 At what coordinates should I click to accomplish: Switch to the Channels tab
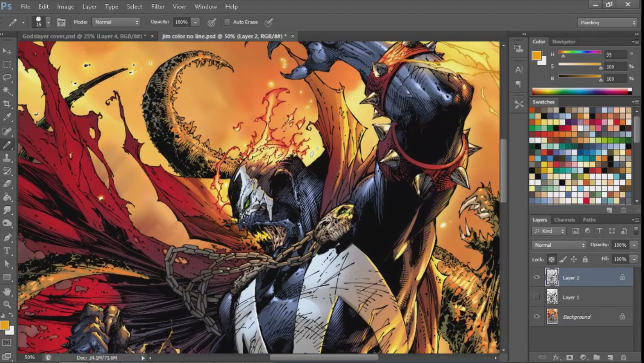click(565, 220)
